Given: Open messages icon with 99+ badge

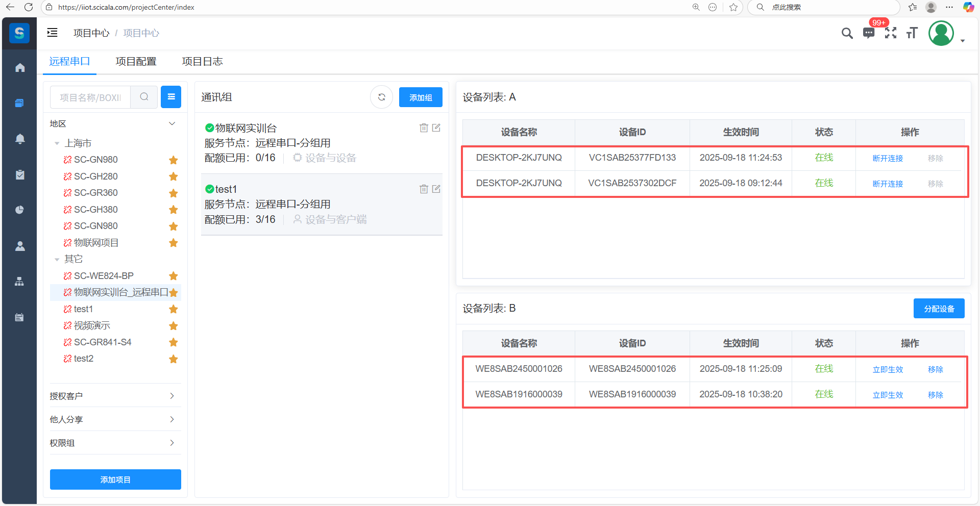Looking at the screenshot, I should point(868,33).
